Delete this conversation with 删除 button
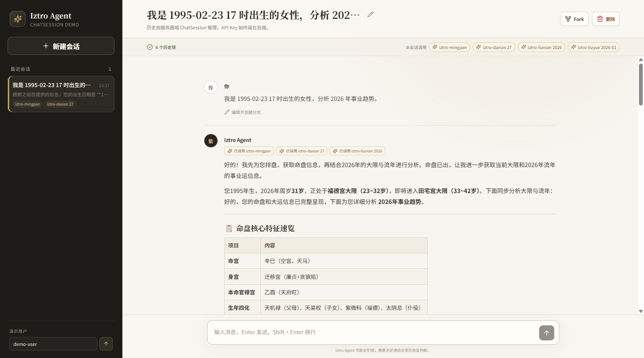 click(x=606, y=19)
